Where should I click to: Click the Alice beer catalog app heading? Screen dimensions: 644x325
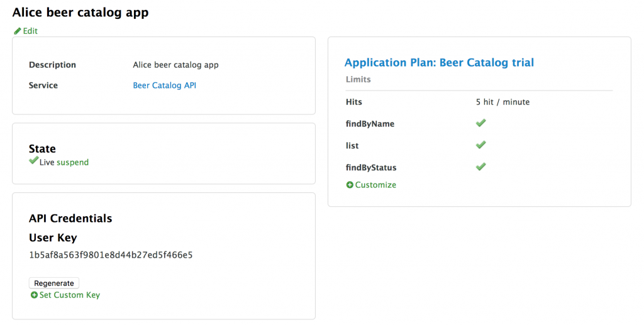click(80, 12)
